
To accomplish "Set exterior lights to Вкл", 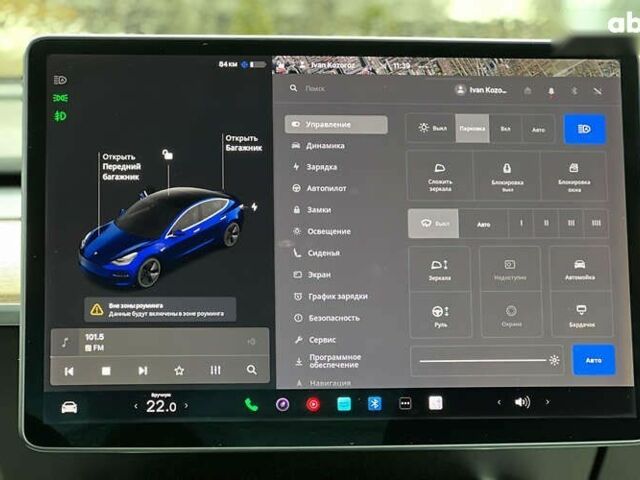I will (x=505, y=129).
